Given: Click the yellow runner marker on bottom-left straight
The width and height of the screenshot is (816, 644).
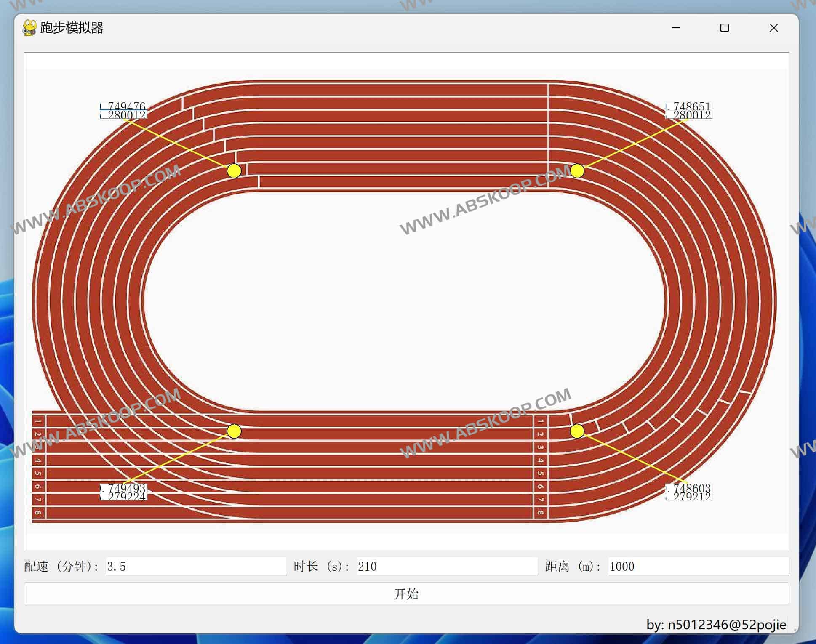Looking at the screenshot, I should 234,431.
